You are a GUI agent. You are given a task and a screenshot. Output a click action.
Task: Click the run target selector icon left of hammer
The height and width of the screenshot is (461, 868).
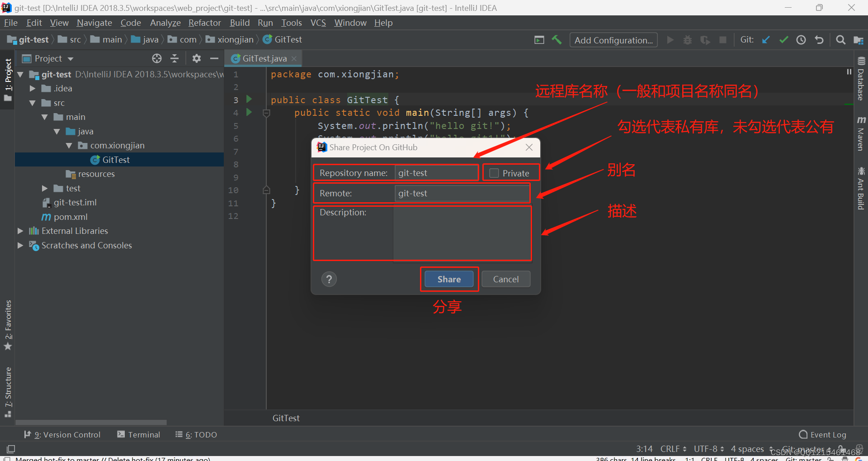(539, 40)
